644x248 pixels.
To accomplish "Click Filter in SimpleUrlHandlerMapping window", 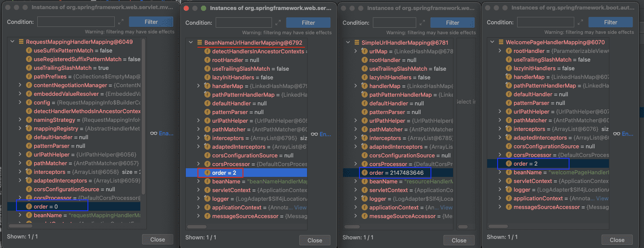I will [453, 23].
